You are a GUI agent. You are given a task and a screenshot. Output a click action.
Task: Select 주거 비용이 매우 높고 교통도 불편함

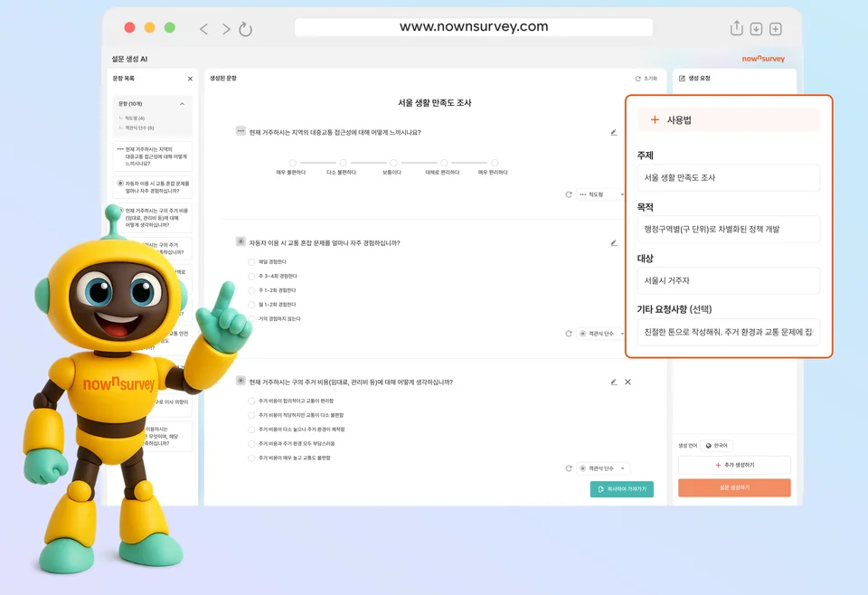tap(252, 458)
